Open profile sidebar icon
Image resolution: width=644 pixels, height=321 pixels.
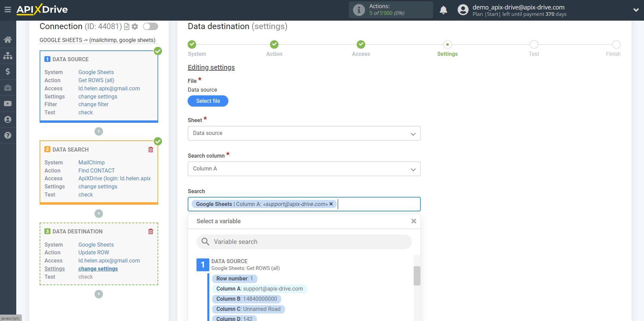tap(8, 119)
